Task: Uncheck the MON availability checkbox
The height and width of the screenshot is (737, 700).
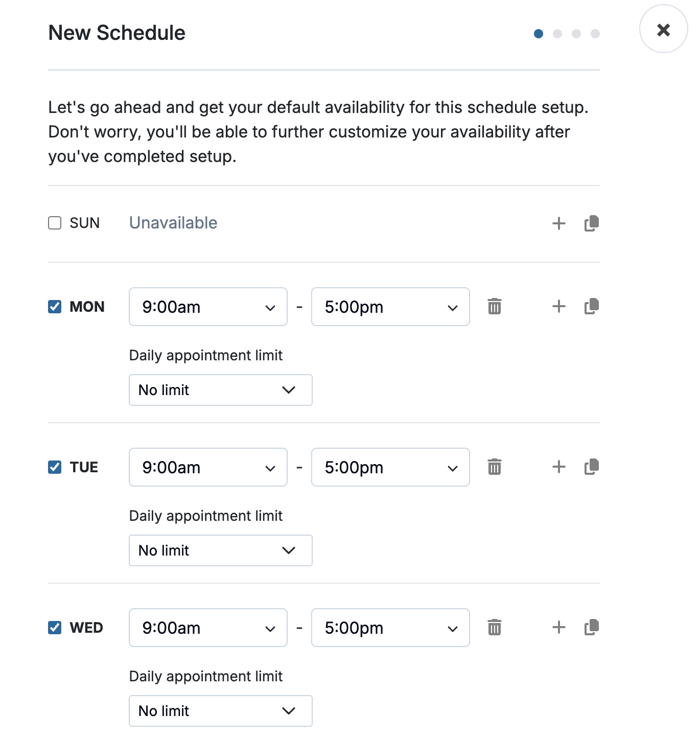Action: pyautogui.click(x=55, y=307)
